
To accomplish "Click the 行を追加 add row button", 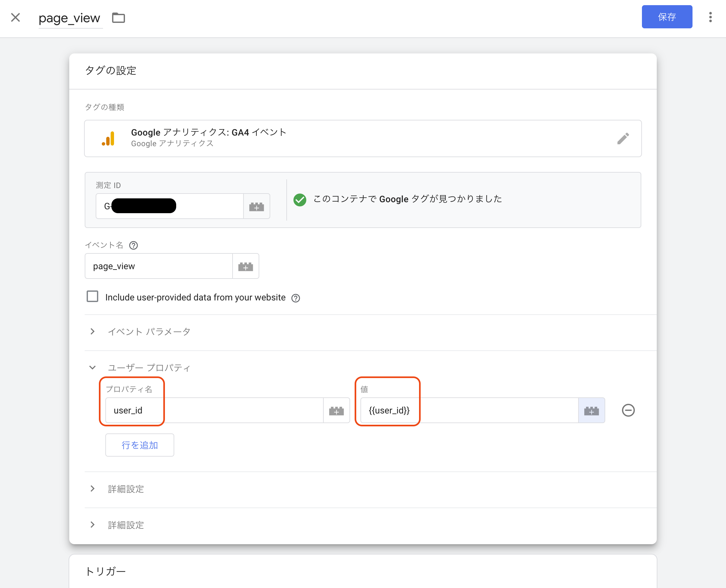I will [139, 445].
